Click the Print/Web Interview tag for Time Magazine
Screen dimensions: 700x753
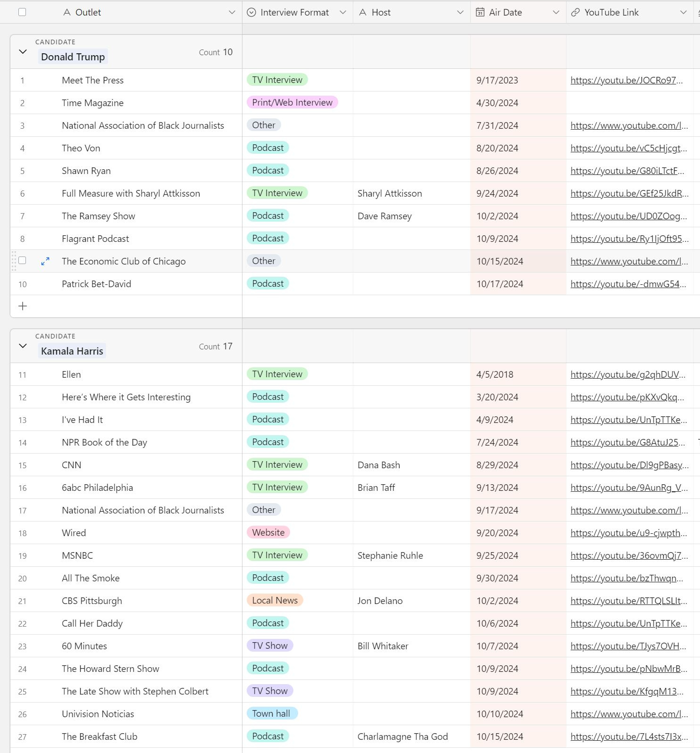tap(292, 102)
